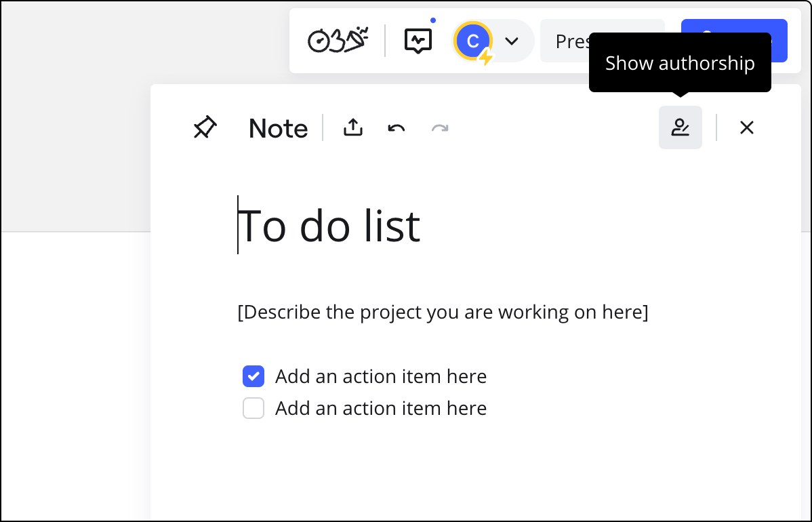Click the unchecked item's 'Add an action item here' text
Viewport: 812px width, 522px height.
click(x=381, y=408)
